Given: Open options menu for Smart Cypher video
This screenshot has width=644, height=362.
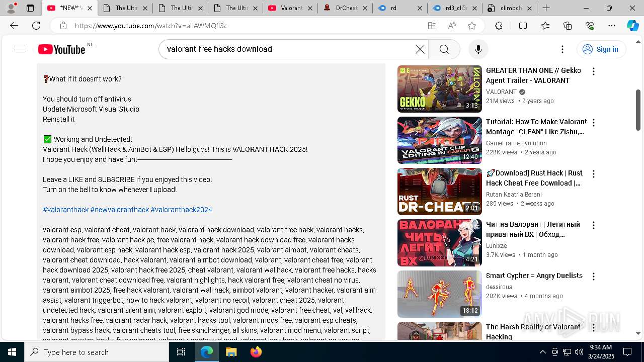Looking at the screenshot, I should pos(594,277).
